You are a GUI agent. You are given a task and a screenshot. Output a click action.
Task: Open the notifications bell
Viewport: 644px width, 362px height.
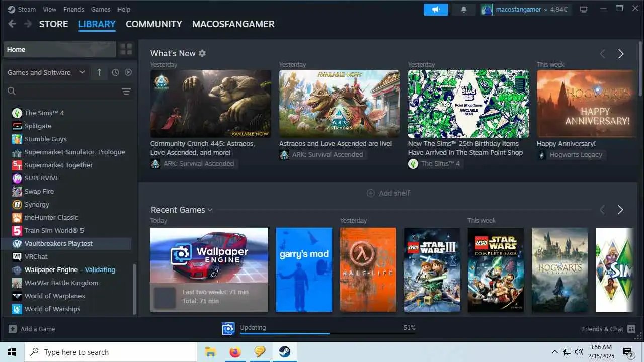tap(464, 9)
